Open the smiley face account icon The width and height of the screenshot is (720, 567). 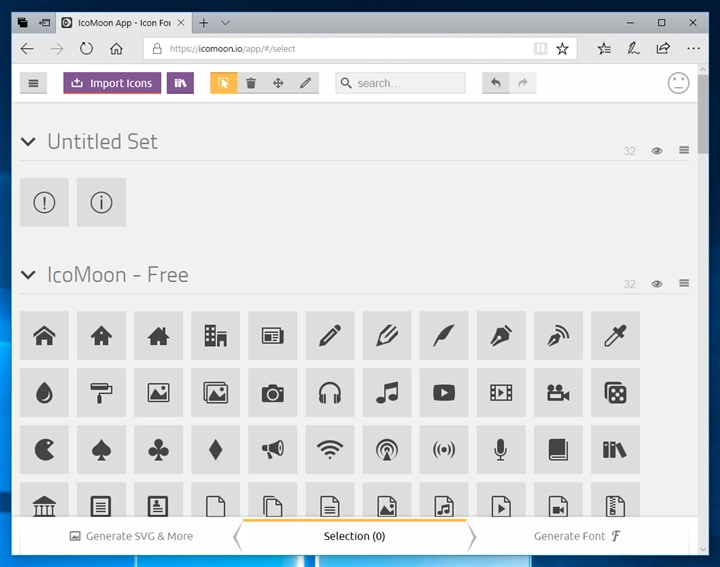[x=678, y=83]
